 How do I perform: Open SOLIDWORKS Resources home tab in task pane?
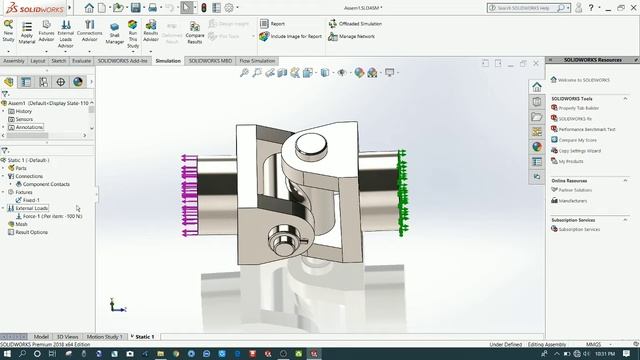[x=537, y=87]
